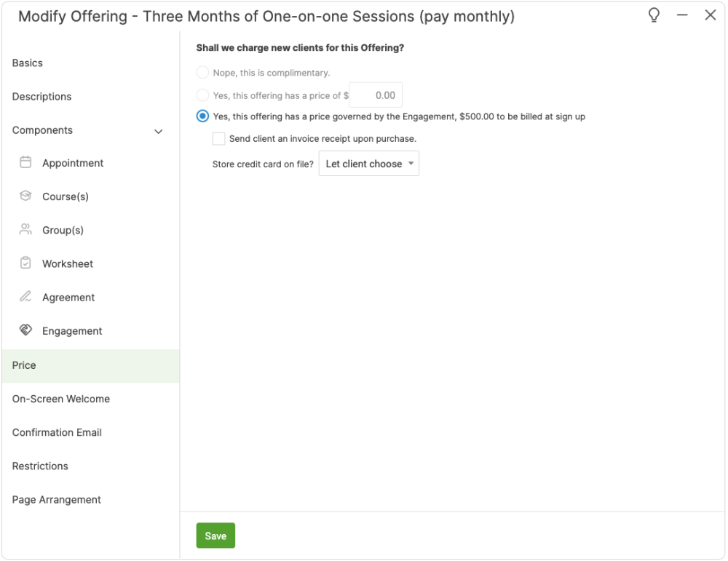Screen dimensions: 728x561
Task: Go to the Confirmation Email section
Action: 57,432
